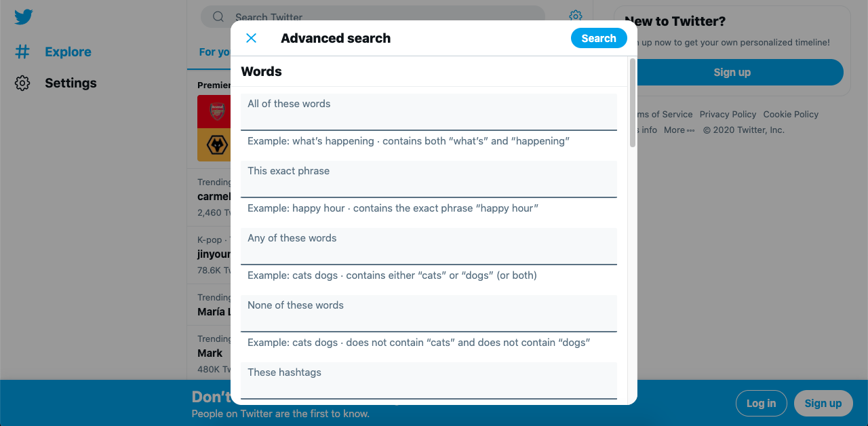Click the 'Advanced search' heading
Screen dimensions: 868x426
point(336,38)
